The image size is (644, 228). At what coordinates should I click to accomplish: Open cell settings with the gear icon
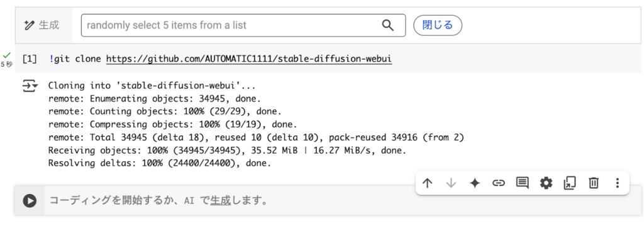546,183
